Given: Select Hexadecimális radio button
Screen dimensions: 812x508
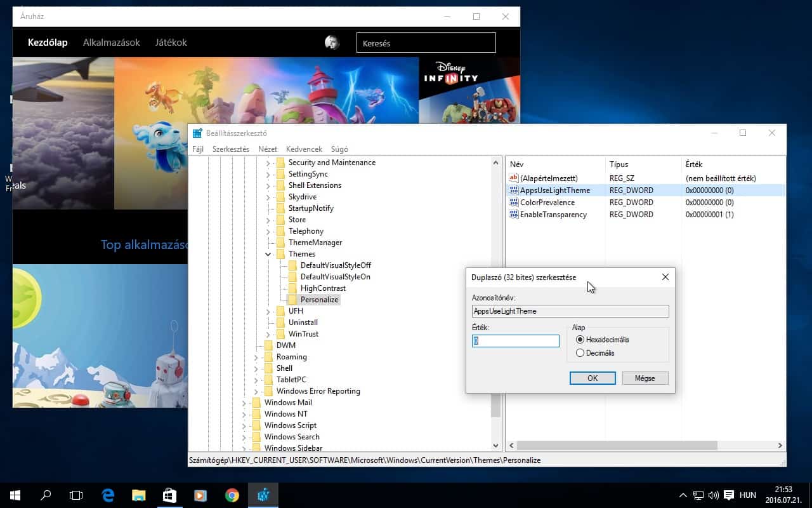Looking at the screenshot, I should [580, 340].
